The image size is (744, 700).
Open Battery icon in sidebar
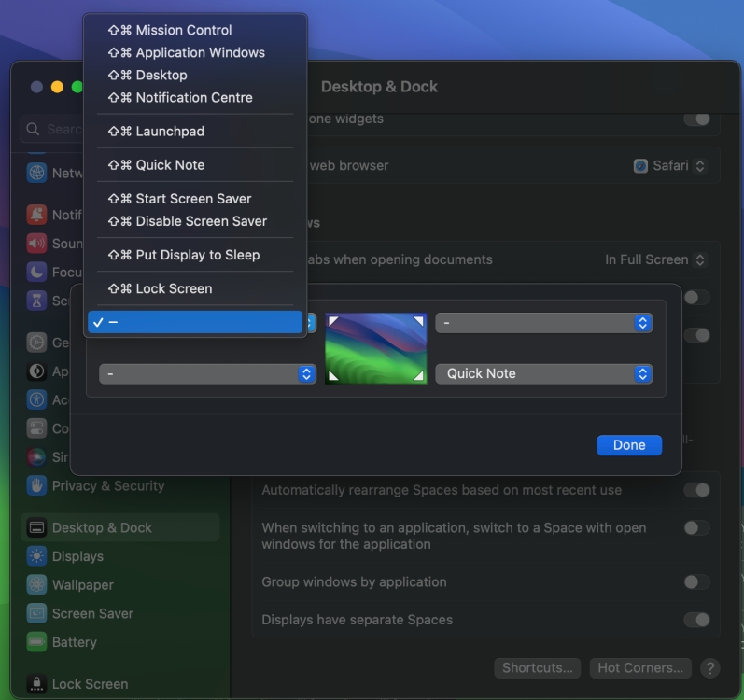[x=36, y=642]
